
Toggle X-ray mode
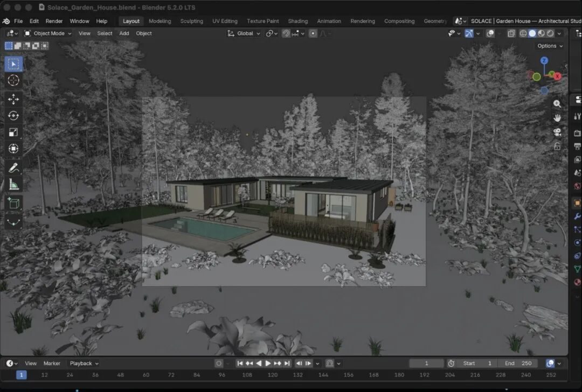511,33
